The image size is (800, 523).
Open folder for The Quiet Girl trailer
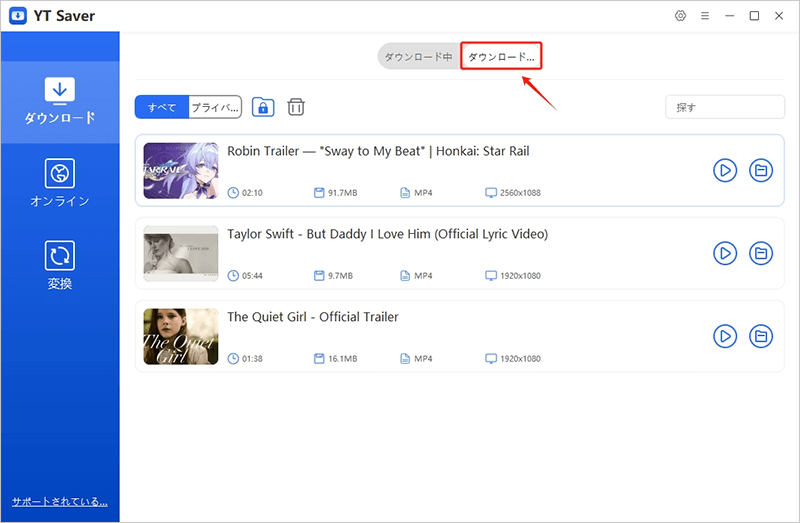tap(761, 336)
